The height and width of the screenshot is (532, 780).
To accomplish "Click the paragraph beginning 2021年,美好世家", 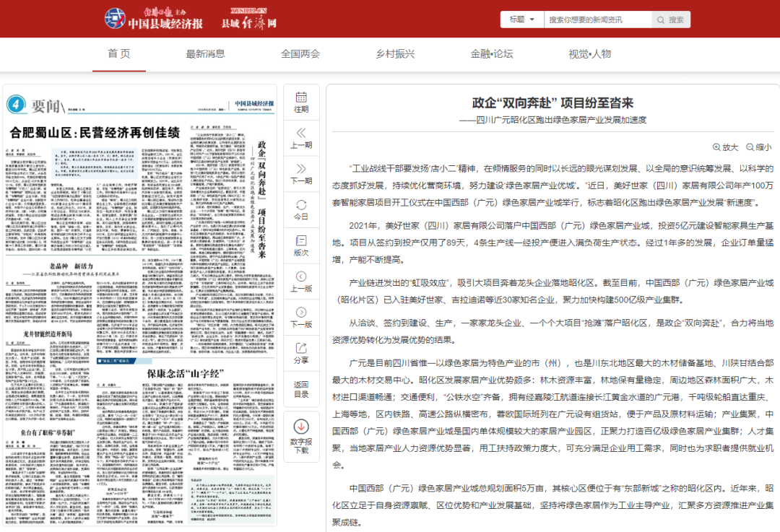I will pos(552,243).
